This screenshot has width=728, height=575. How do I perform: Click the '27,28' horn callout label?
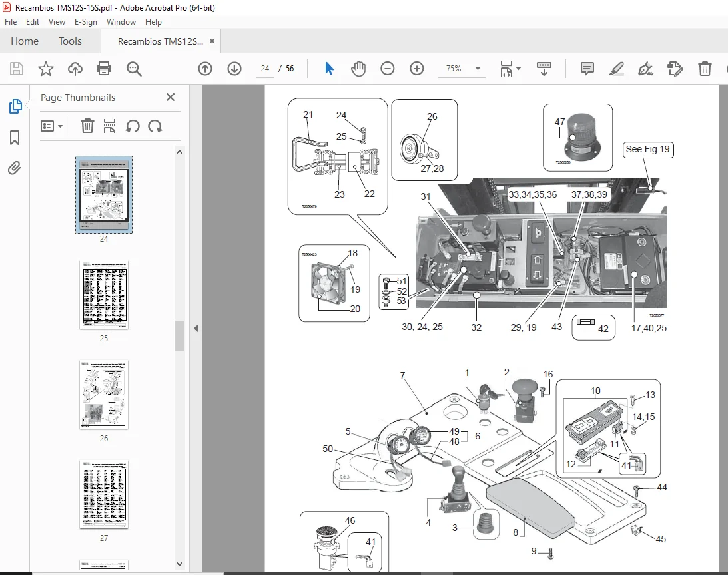click(x=432, y=168)
